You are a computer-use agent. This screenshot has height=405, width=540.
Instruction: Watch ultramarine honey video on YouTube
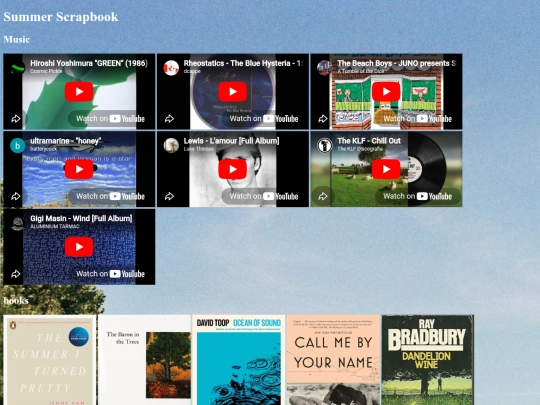tap(110, 196)
